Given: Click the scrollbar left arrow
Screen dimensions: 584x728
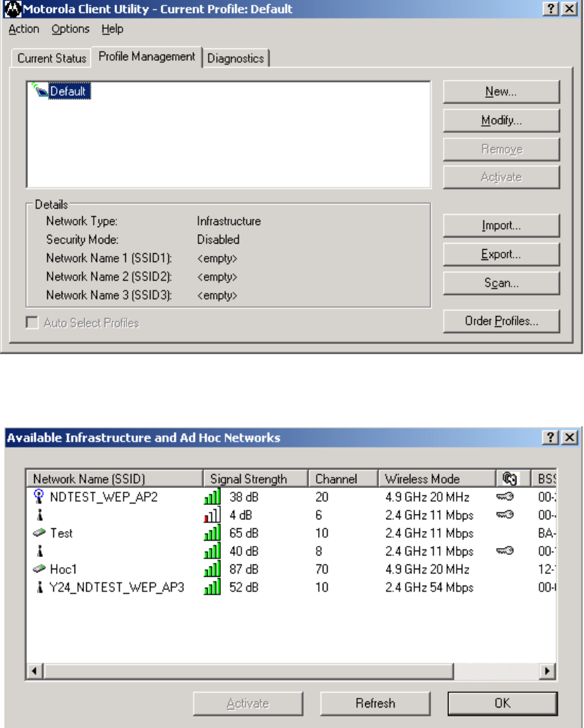Looking at the screenshot, I should (x=35, y=671).
